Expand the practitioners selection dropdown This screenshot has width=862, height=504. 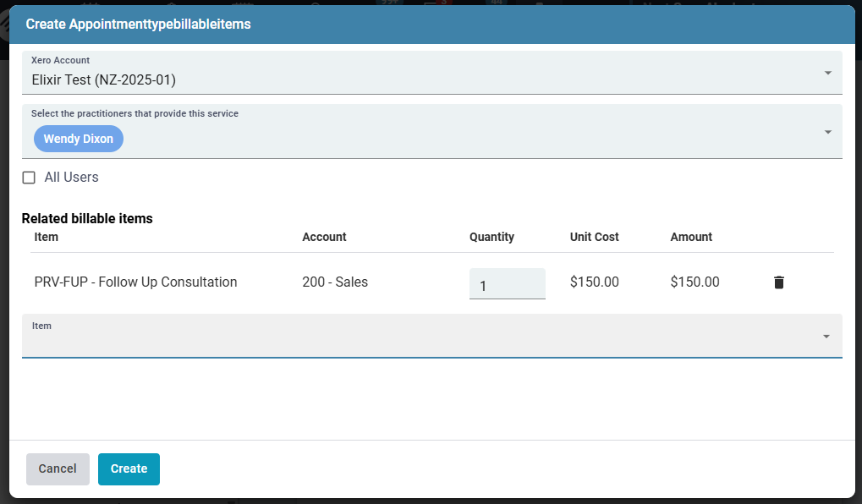(x=827, y=132)
